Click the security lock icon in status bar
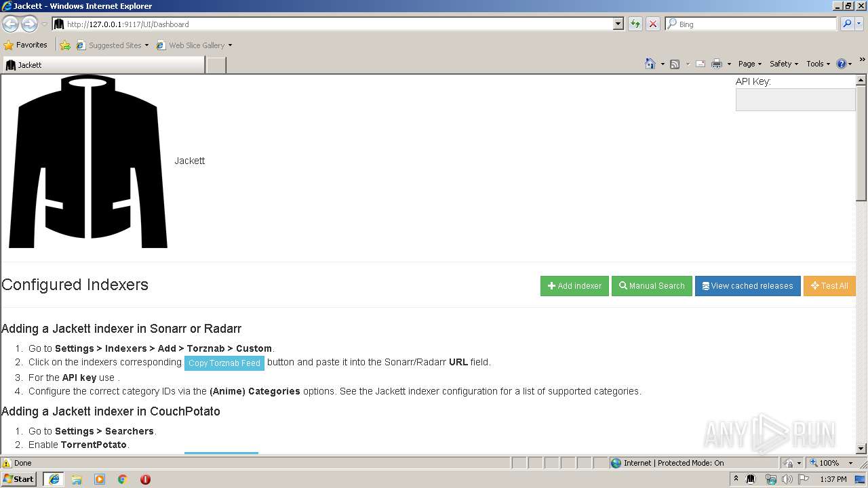The image size is (868, 488). [789, 464]
